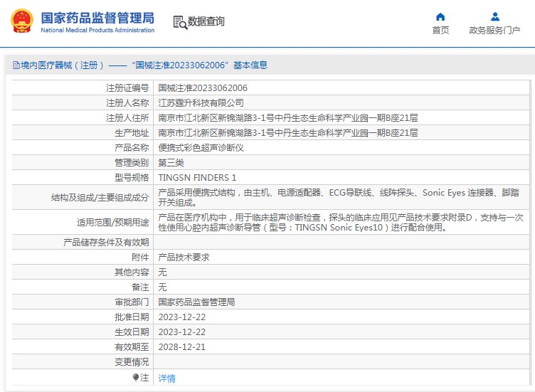Click the 其他内容 value 无
The image size is (535, 392).
[162, 272]
